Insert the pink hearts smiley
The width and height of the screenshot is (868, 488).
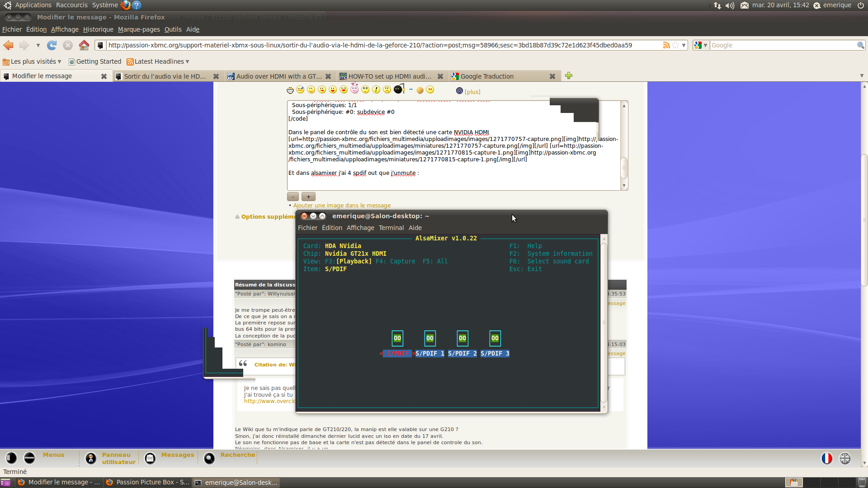pos(354,89)
